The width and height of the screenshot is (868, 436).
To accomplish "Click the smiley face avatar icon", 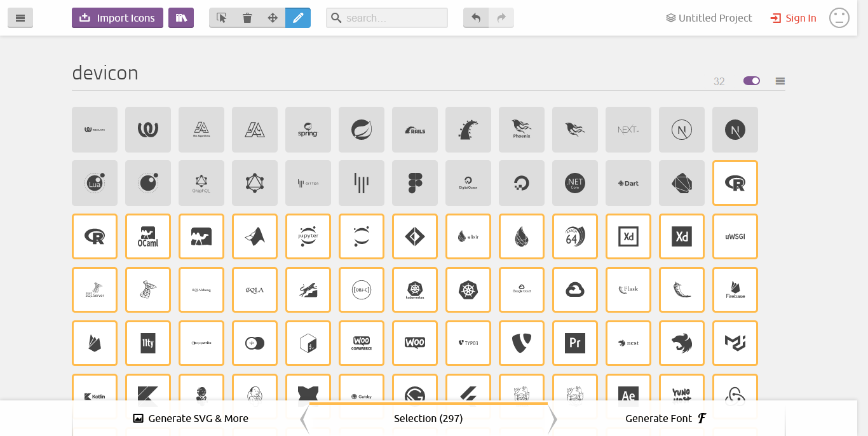I will tap(839, 18).
